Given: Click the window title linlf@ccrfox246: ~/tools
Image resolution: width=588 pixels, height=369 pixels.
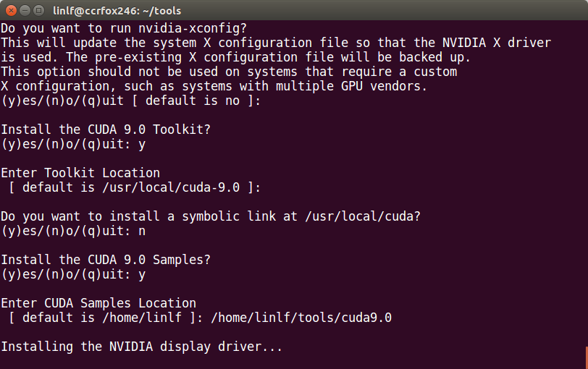Looking at the screenshot, I should (117, 11).
